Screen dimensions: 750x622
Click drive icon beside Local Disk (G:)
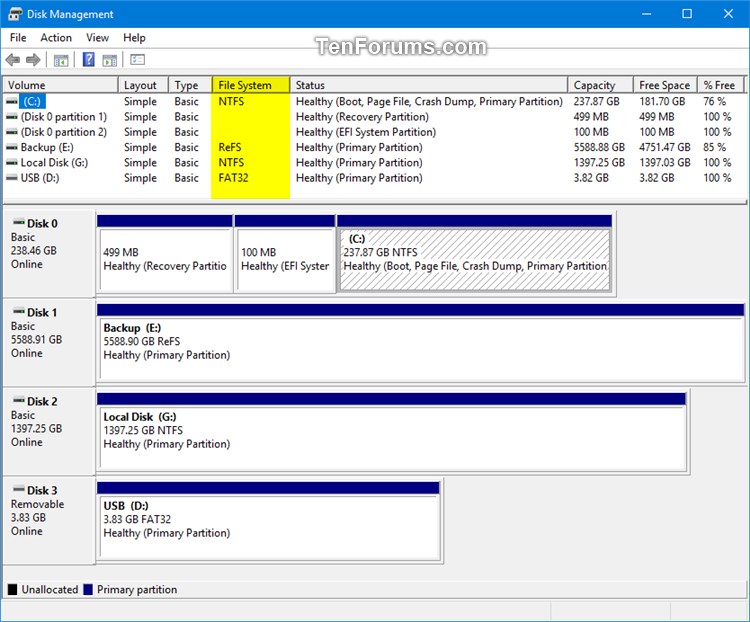pyautogui.click(x=11, y=163)
